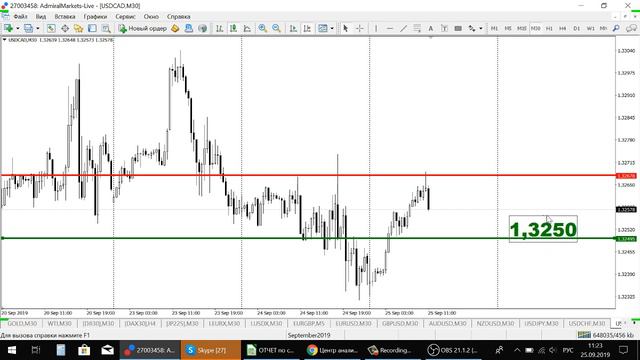Switch to the GBPUSD,M30 chart tab

pyautogui.click(x=400, y=323)
